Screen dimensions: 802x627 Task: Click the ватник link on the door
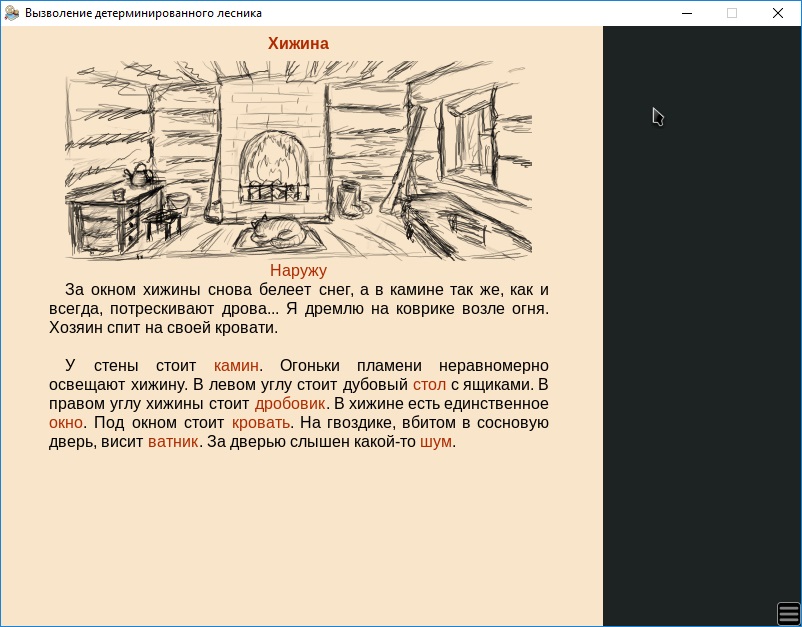coord(173,442)
